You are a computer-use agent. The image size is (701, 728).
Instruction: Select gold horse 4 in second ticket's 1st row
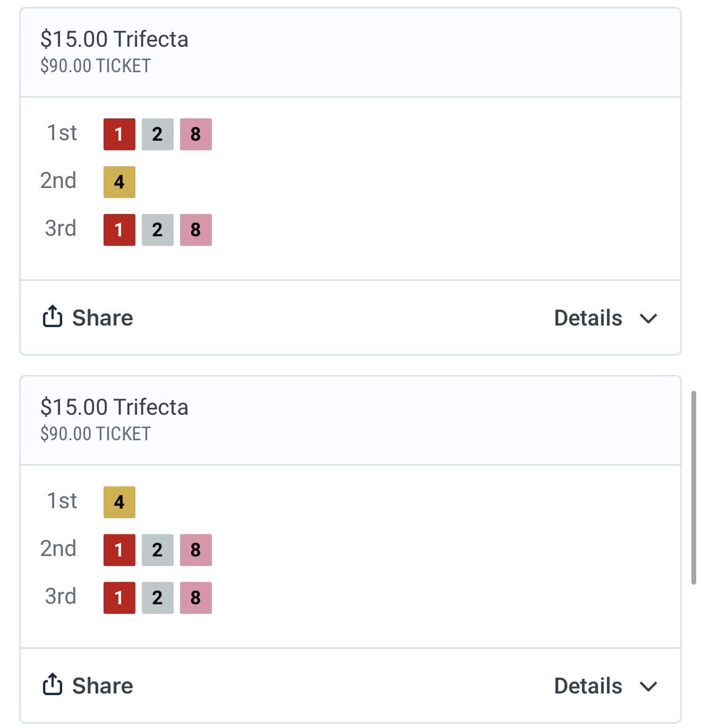[119, 502]
